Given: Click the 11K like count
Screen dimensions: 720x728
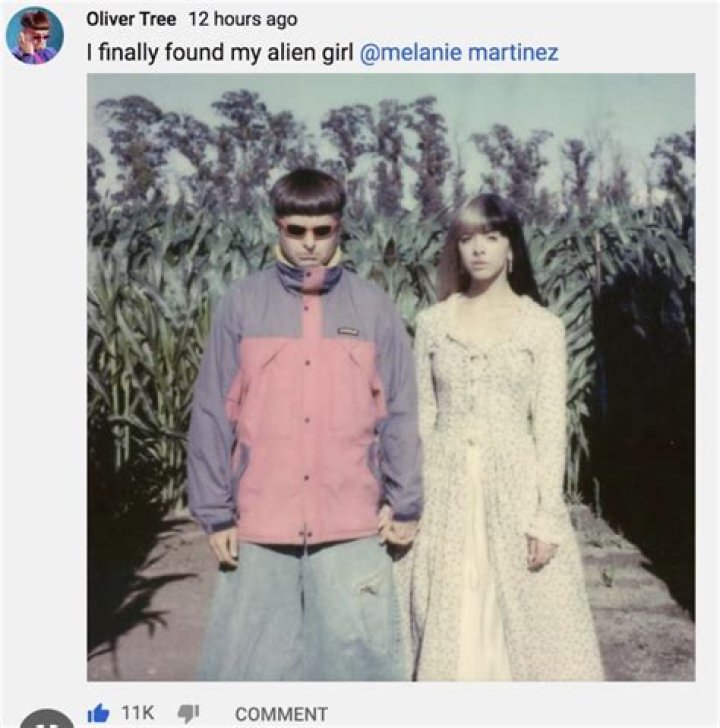Looking at the screenshot, I should pyautogui.click(x=136, y=713).
